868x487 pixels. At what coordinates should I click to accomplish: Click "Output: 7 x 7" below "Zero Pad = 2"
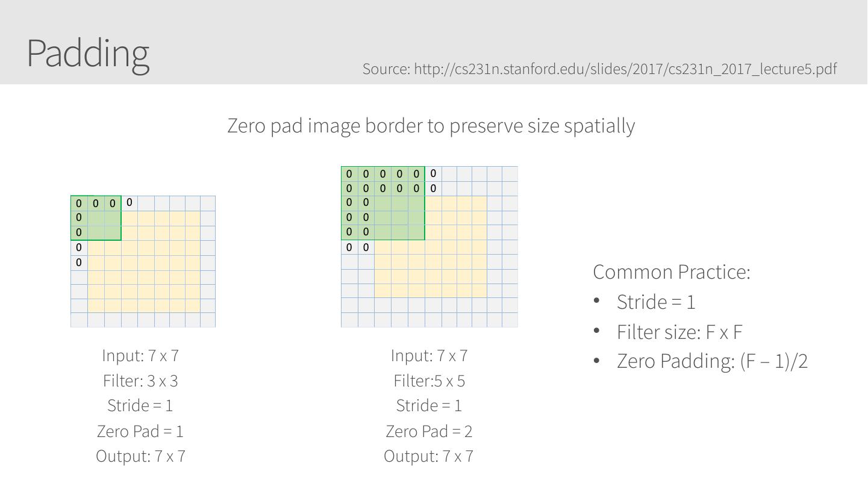(429, 456)
